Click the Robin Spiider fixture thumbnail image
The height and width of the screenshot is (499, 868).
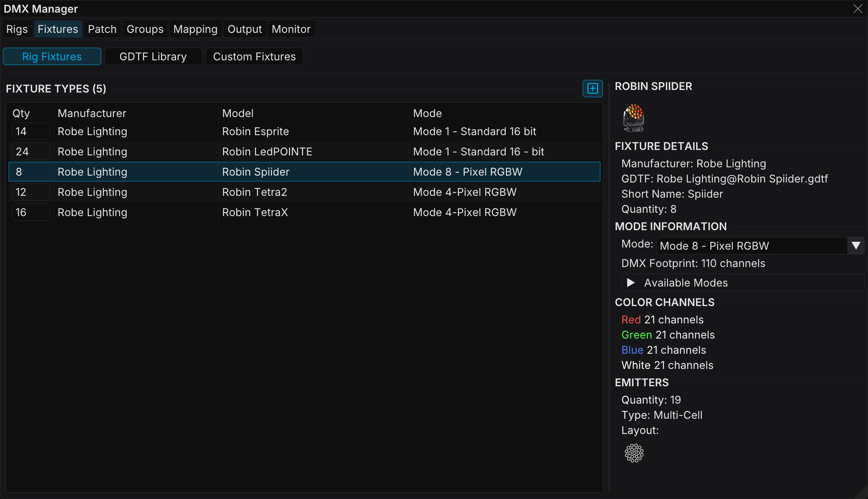pos(634,118)
